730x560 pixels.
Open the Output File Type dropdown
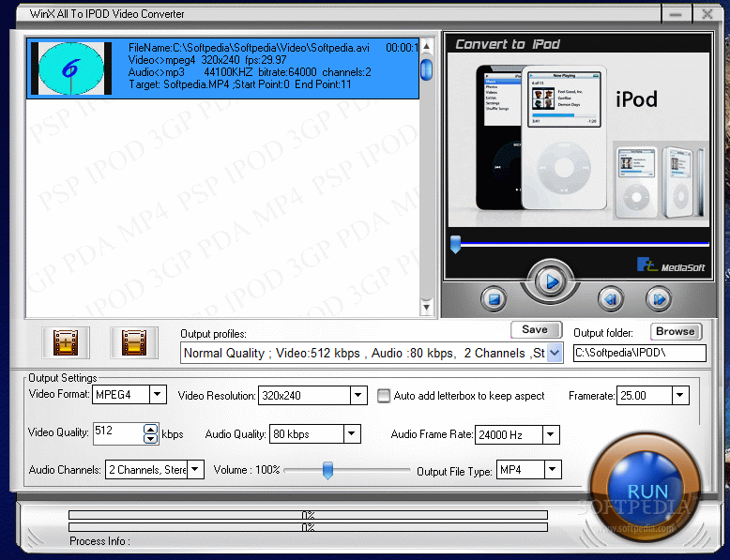click(553, 470)
